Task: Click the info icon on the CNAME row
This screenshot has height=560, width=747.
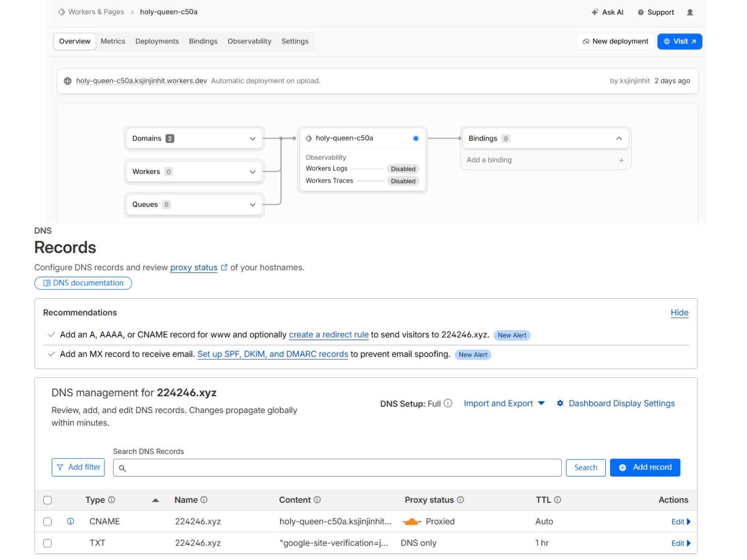Action: [71, 521]
